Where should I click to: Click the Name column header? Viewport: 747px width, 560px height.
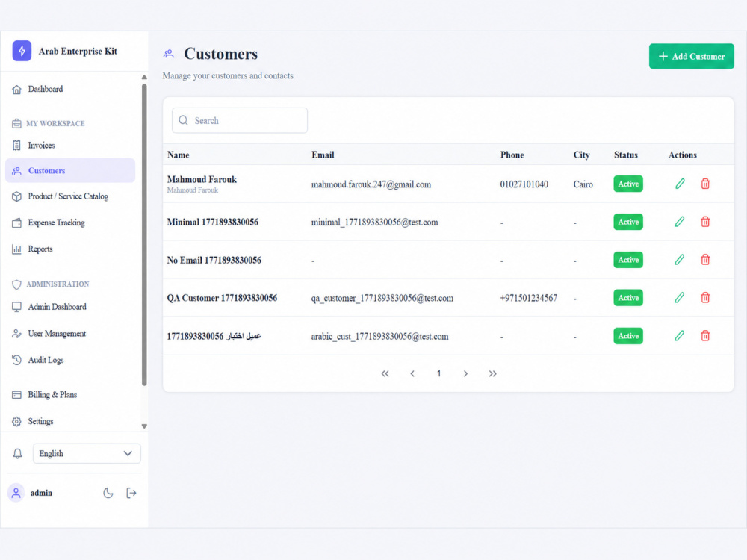point(179,155)
